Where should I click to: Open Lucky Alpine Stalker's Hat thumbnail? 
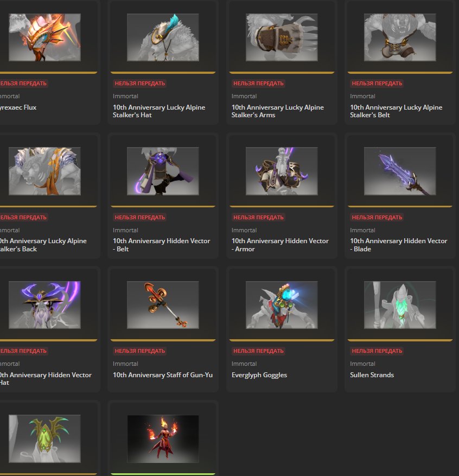(163, 37)
